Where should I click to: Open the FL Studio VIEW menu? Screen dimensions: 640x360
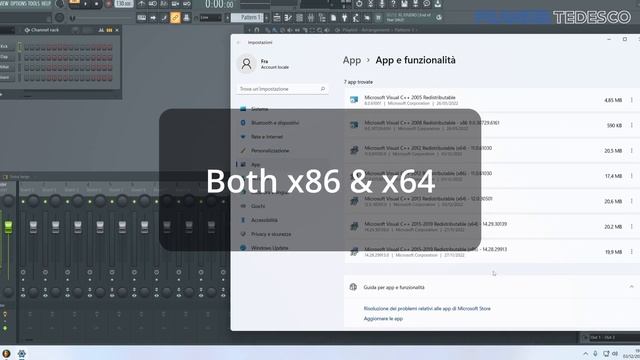tap(4, 4)
